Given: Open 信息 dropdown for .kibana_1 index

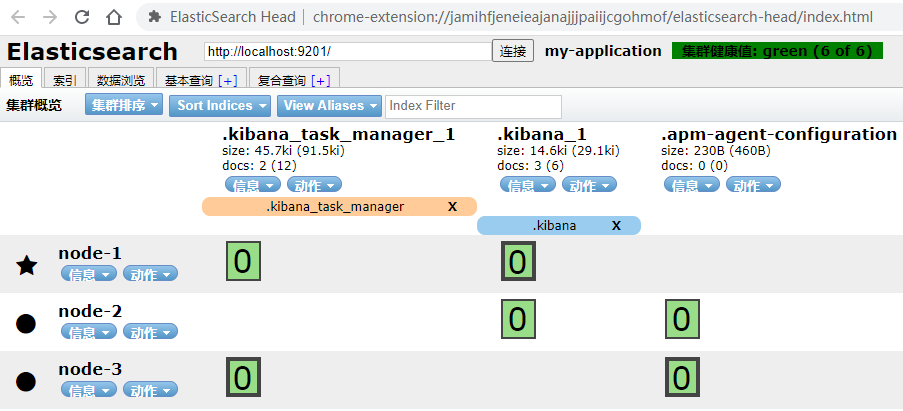Looking at the screenshot, I should (528, 185).
